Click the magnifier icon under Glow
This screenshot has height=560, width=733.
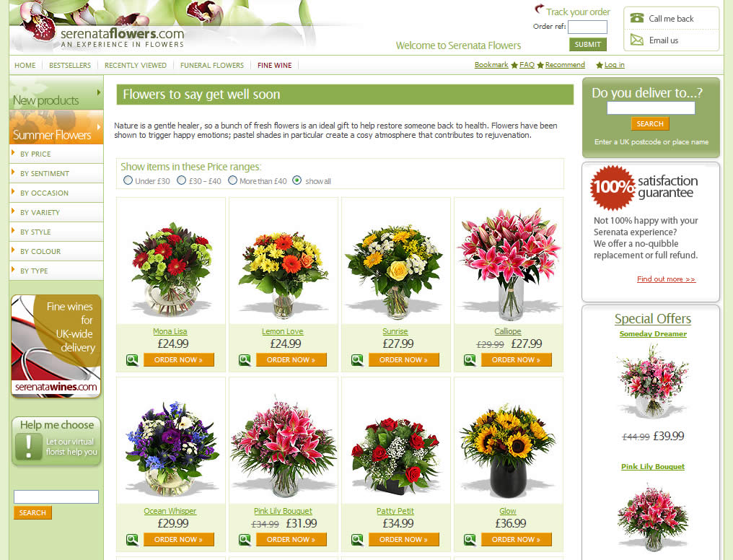tap(470, 539)
